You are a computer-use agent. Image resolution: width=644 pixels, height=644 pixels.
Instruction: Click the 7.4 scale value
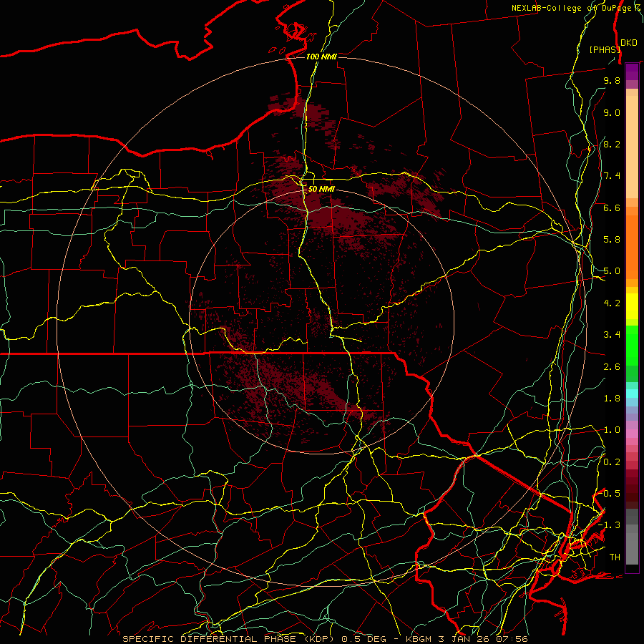(x=612, y=176)
